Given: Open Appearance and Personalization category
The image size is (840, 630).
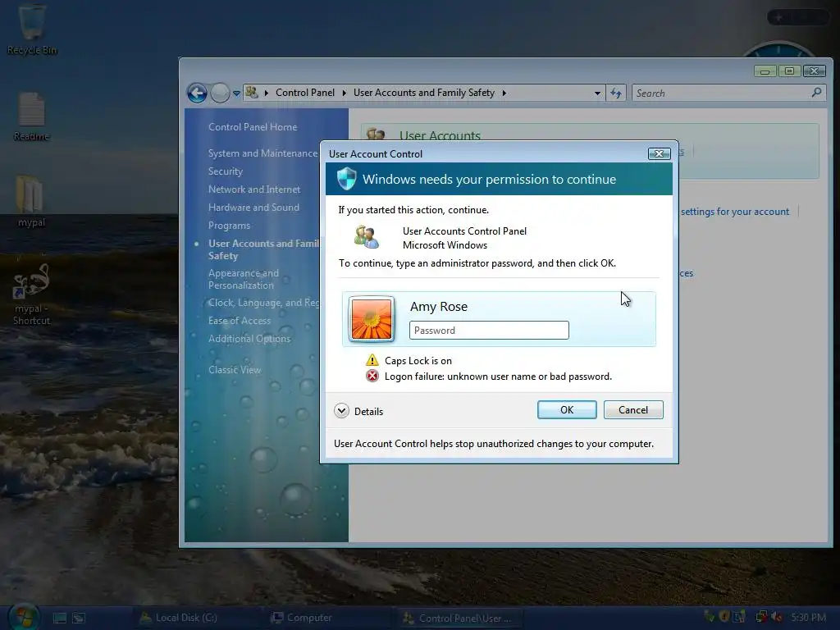Looking at the screenshot, I should tap(244, 279).
